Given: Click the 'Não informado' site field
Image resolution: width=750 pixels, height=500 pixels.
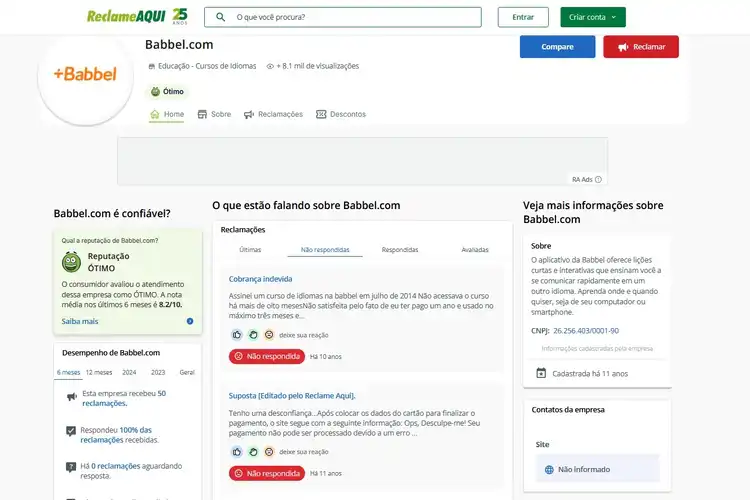Looking at the screenshot, I should point(597,468).
